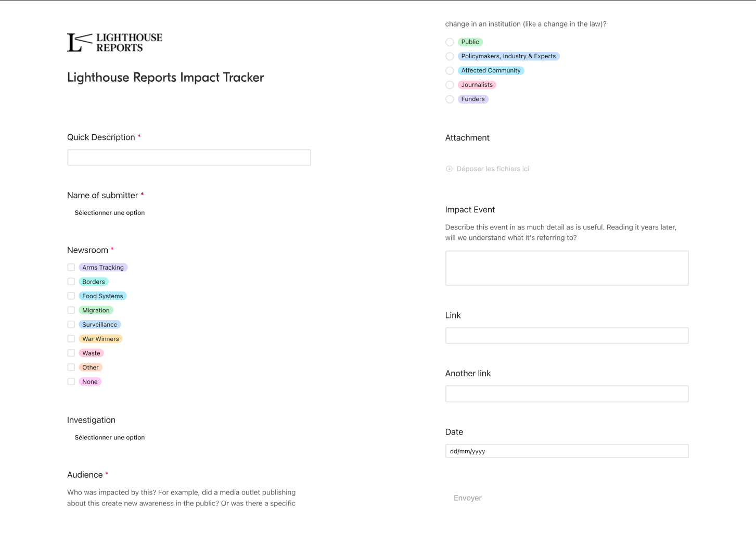The height and width of the screenshot is (534, 756).
Task: Click the Migration tag label
Action: 96,310
